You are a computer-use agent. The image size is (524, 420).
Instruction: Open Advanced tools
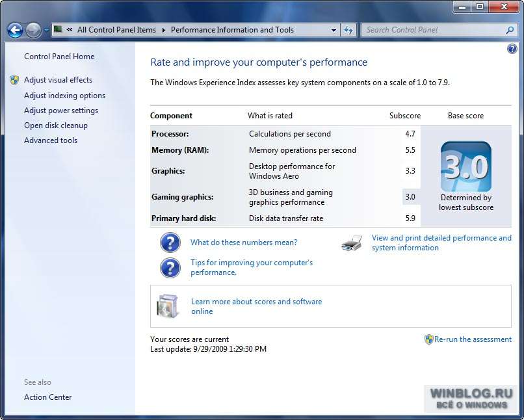click(51, 140)
